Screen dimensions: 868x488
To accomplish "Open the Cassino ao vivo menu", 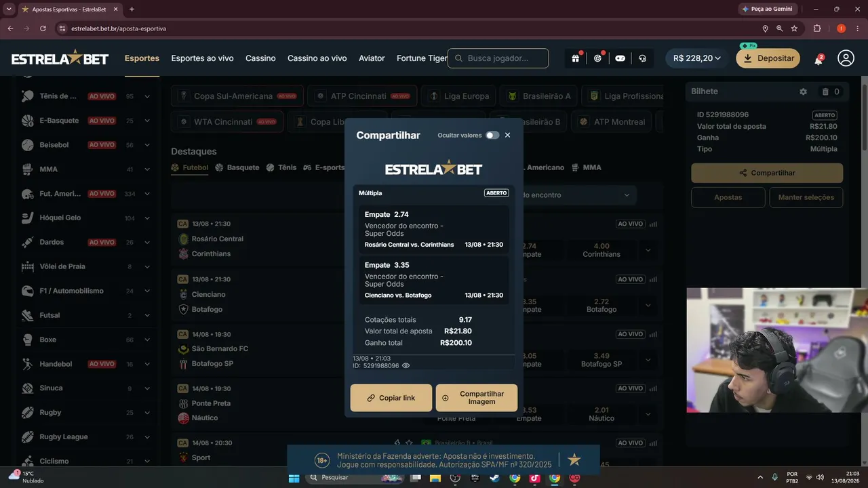I will [x=317, y=58].
